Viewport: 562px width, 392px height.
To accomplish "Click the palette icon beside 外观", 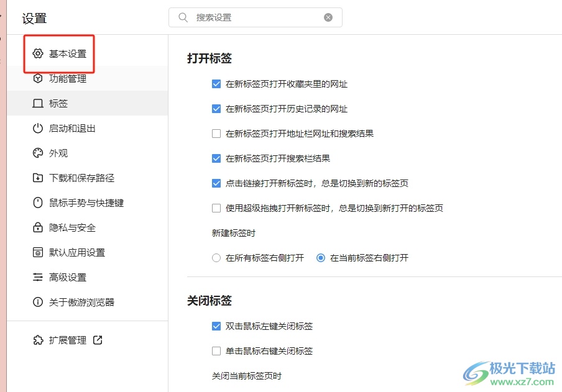I will click(38, 153).
